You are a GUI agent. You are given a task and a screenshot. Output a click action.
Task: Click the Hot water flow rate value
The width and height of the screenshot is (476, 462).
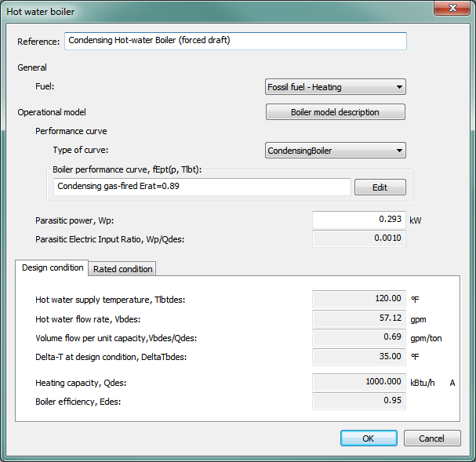[358, 318]
